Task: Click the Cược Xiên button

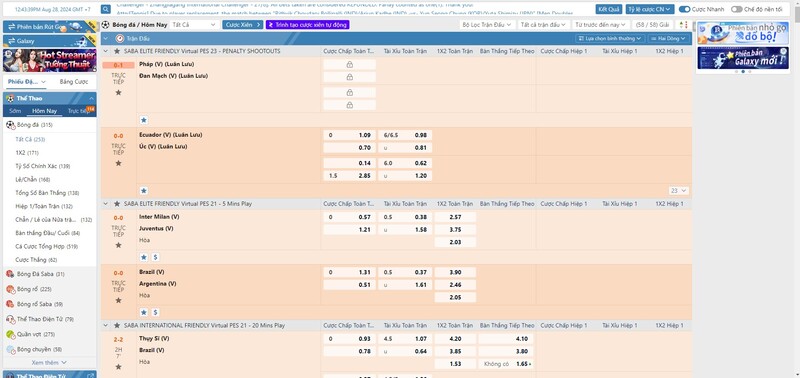Action: pyautogui.click(x=242, y=24)
